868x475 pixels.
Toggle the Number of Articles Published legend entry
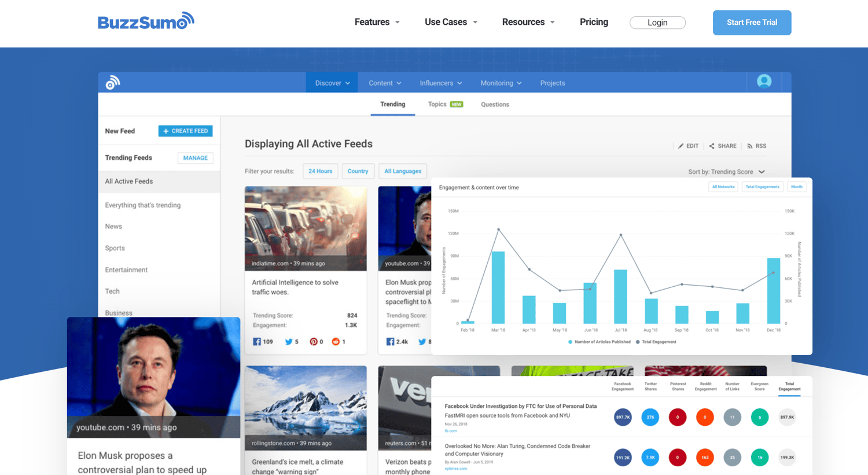coord(599,342)
